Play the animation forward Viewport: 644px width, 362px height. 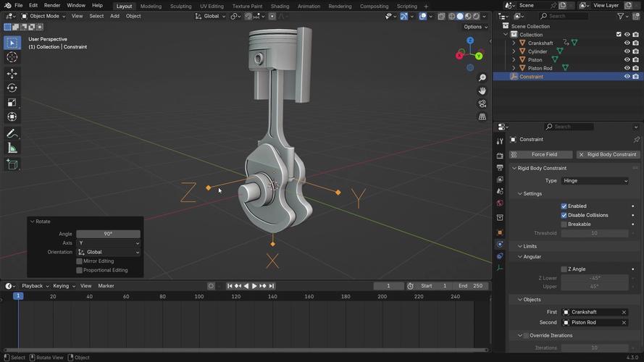click(254, 286)
